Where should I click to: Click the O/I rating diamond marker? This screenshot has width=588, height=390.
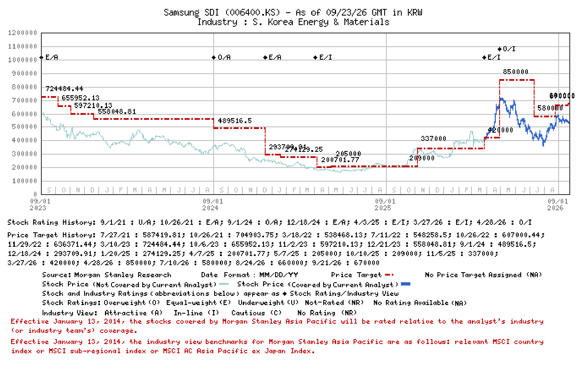tap(500, 49)
